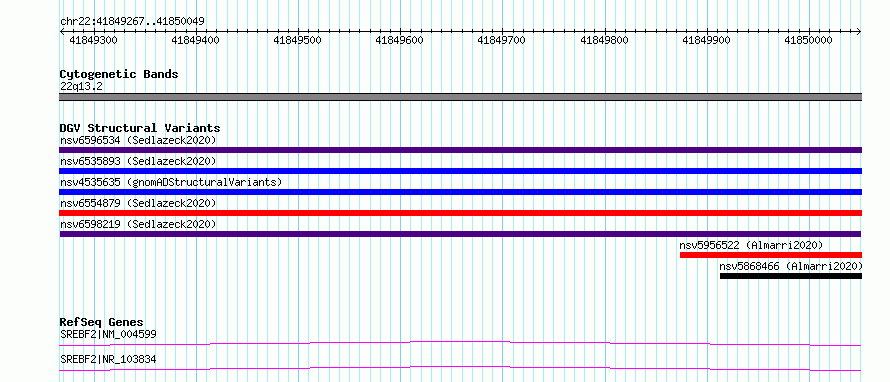
Task: Click the nsv6596534 (Sedlazeck2020) label
Action: point(138,140)
